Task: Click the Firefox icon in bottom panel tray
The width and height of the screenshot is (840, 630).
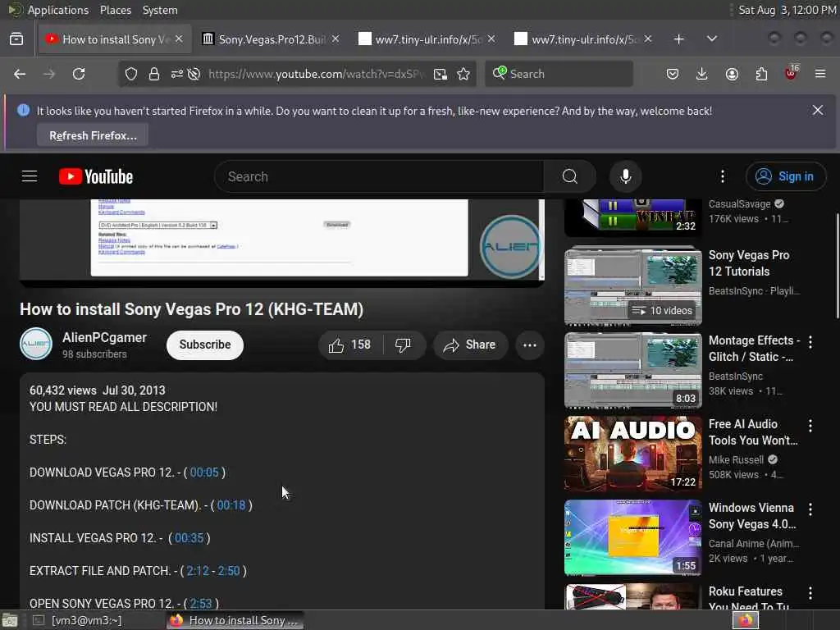Action: click(746, 620)
